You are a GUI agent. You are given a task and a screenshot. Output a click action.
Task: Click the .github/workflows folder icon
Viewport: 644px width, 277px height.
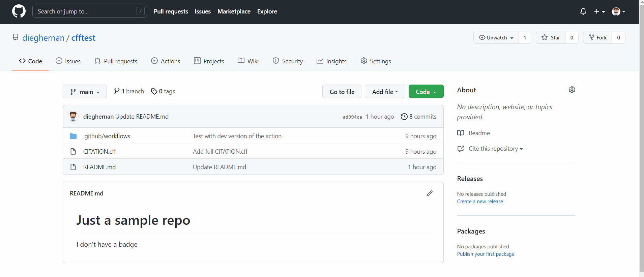pyautogui.click(x=73, y=136)
